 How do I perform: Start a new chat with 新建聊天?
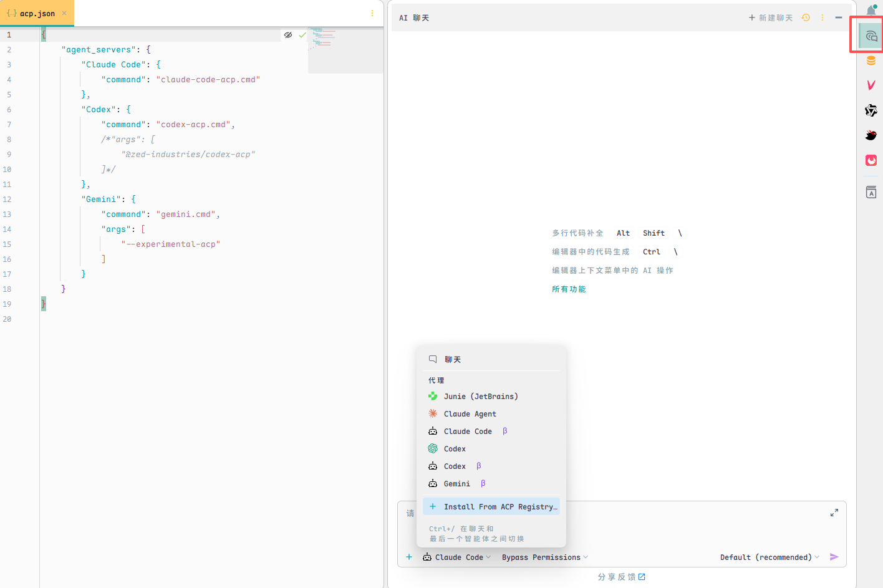[x=771, y=17]
